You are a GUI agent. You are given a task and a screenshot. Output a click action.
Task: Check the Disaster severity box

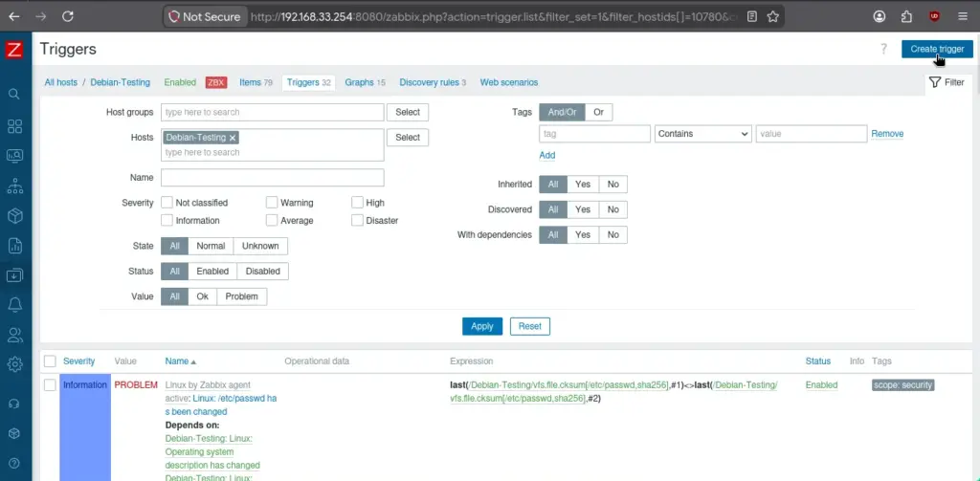click(x=358, y=221)
